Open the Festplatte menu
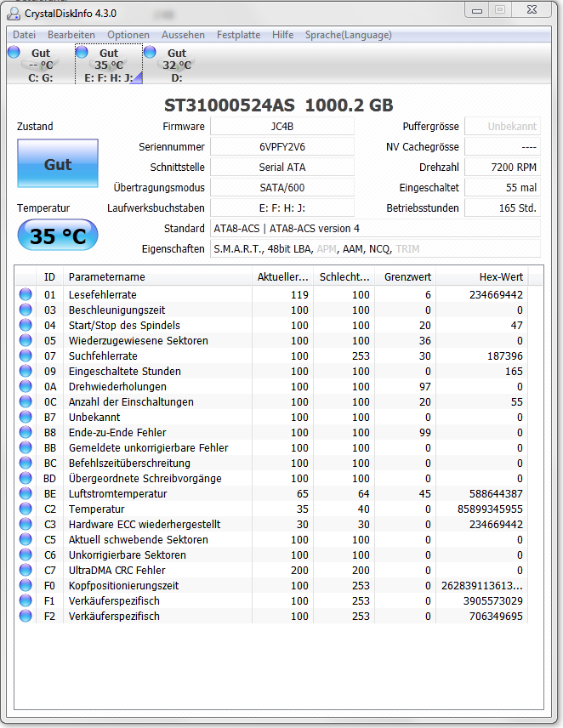This screenshot has height=728, width=563. coord(239,35)
